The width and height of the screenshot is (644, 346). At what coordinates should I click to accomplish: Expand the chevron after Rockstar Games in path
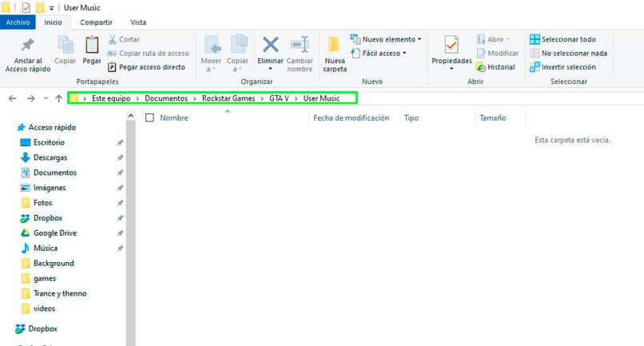tap(262, 98)
